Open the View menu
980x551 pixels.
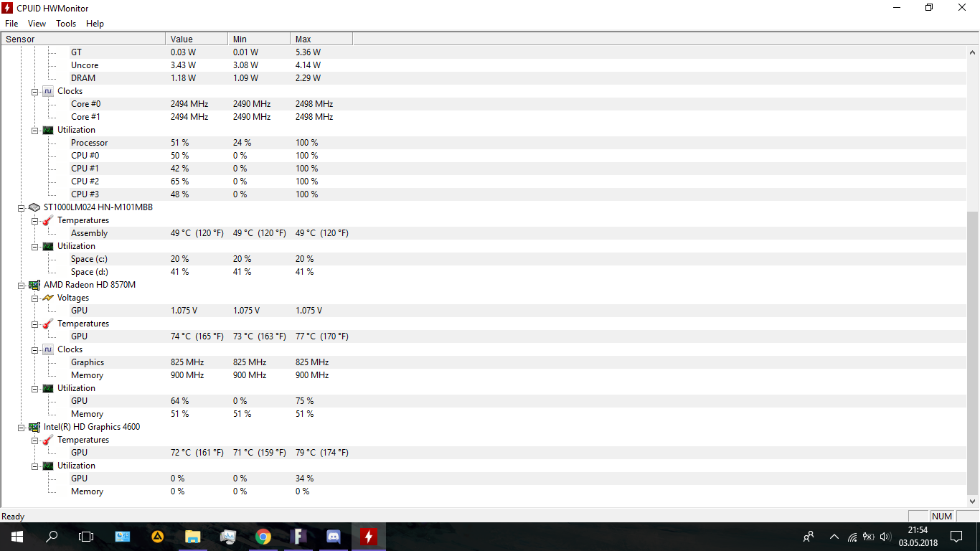tap(37, 24)
